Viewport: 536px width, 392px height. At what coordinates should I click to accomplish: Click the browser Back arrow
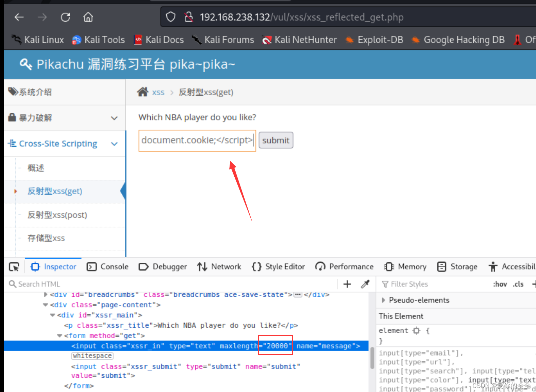[x=19, y=17]
